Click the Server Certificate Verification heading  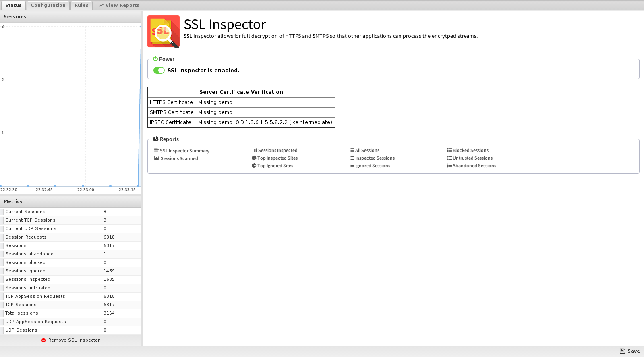(x=241, y=92)
